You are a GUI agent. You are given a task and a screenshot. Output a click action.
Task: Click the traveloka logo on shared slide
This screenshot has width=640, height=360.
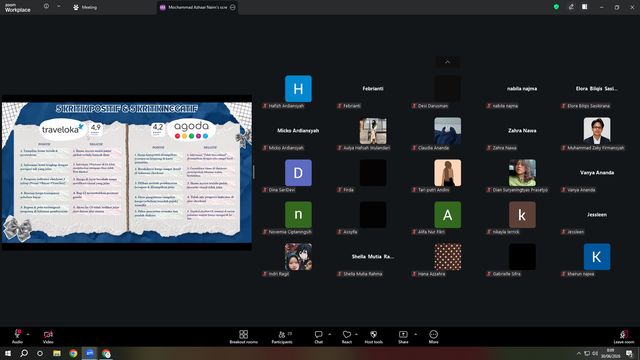coord(62,129)
